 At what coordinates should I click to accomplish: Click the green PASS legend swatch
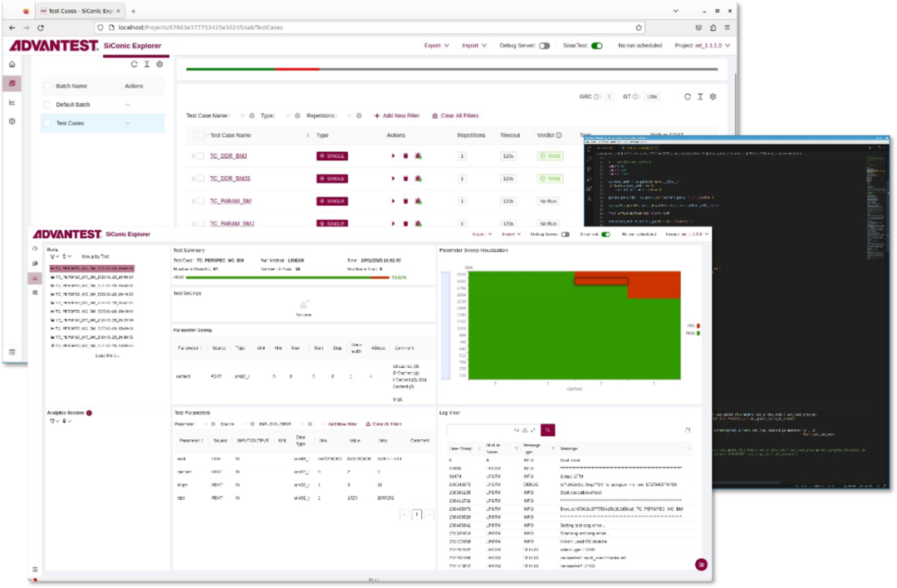pyautogui.click(x=698, y=333)
